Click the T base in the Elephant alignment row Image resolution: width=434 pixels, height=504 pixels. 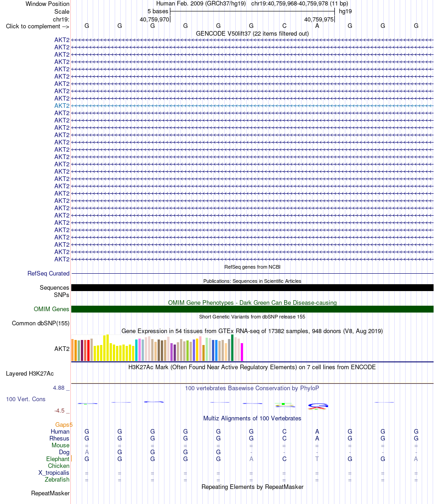pyautogui.click(x=318, y=459)
